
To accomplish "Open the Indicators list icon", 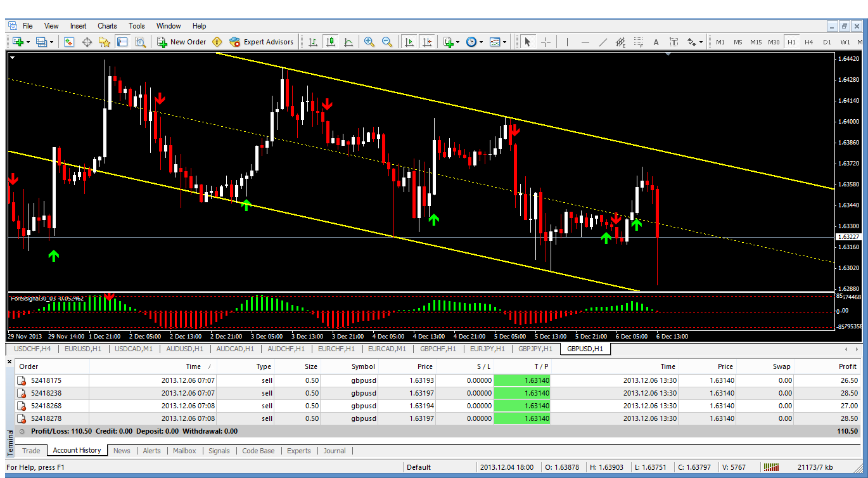I will [x=449, y=42].
